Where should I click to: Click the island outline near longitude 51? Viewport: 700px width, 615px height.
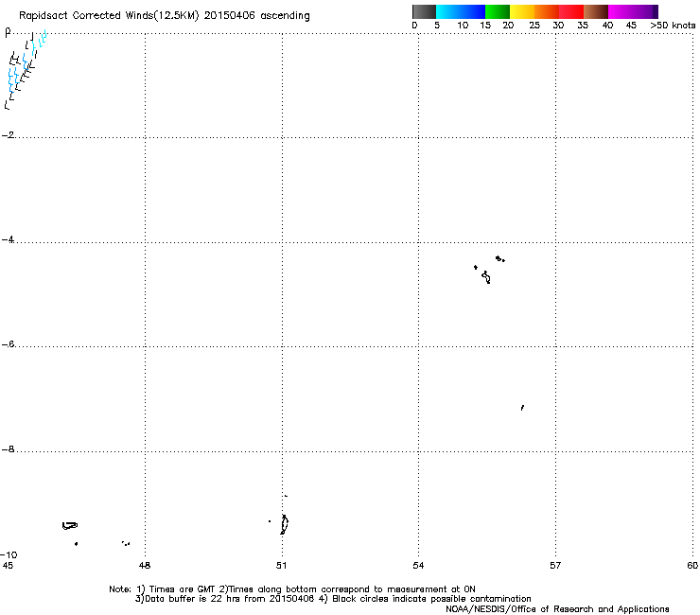point(285,524)
